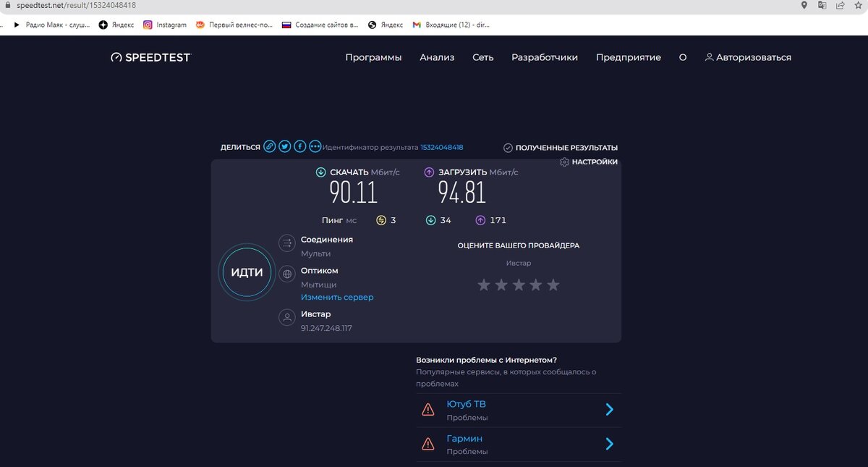Click the download arrow icon beside Скачать
Image resolution: width=868 pixels, height=467 pixels.
pos(321,172)
